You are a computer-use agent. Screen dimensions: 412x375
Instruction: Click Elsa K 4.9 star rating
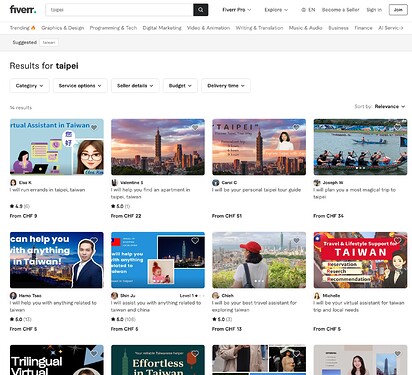(x=20, y=206)
